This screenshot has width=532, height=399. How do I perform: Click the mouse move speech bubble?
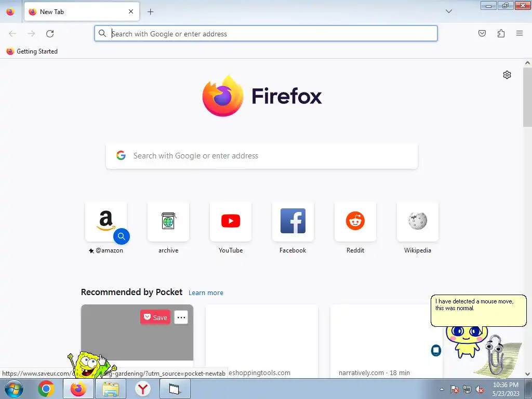click(478, 311)
